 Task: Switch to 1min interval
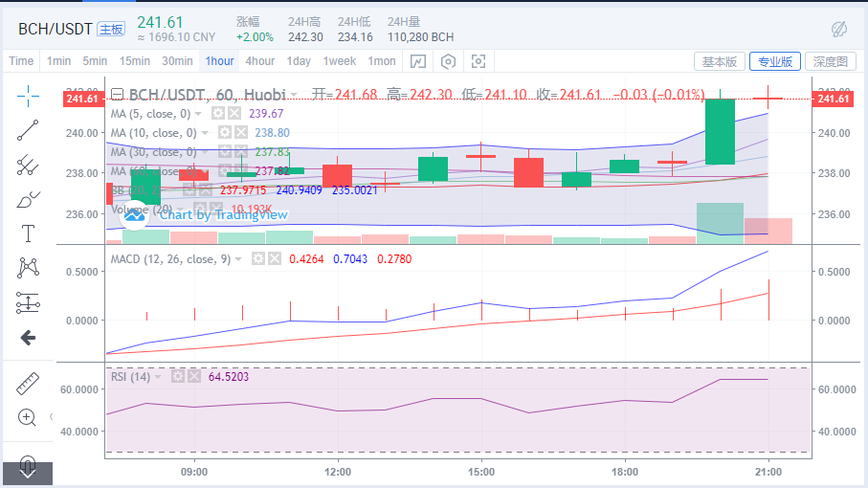(58, 61)
